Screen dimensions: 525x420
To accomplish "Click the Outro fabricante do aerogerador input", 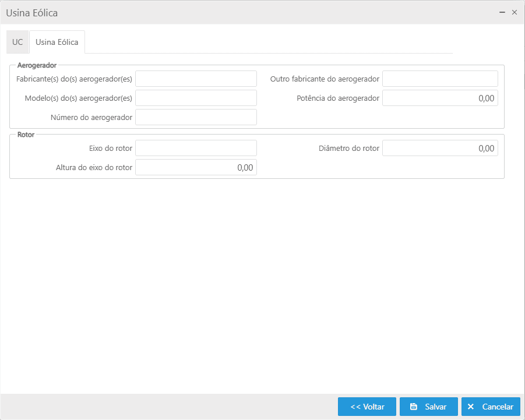I will click(440, 79).
